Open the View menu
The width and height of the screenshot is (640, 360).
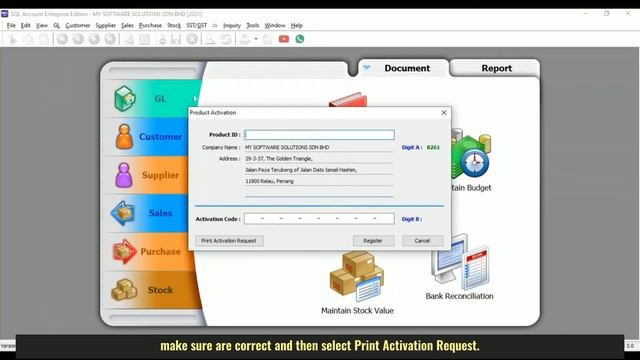pyautogui.click(x=42, y=25)
